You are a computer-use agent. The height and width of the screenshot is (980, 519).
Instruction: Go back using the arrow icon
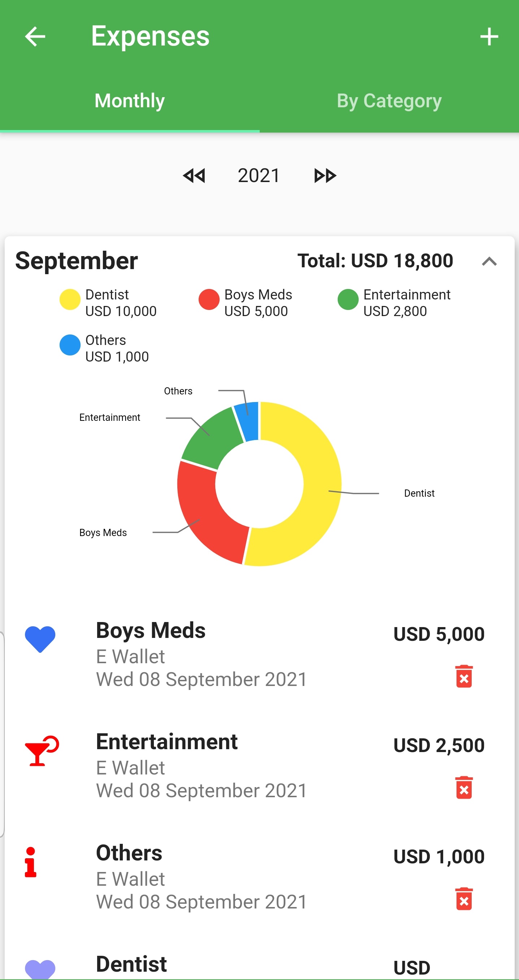coord(35,36)
